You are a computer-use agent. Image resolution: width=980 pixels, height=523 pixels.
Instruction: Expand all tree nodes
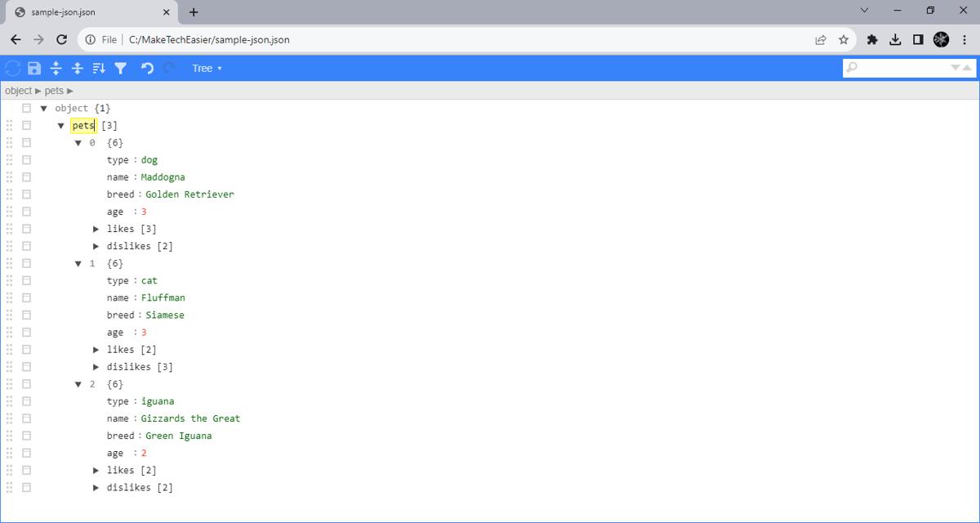coord(55,68)
